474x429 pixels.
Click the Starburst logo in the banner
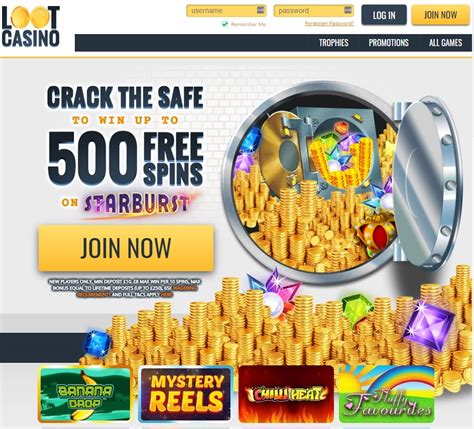pyautogui.click(x=137, y=204)
